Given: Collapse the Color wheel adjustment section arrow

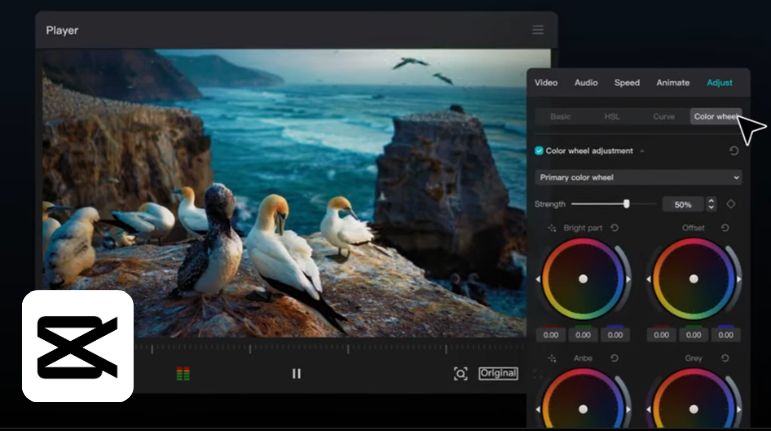Looking at the screenshot, I should pyautogui.click(x=642, y=151).
